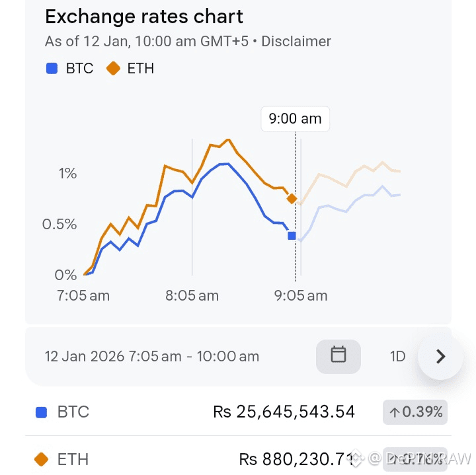Click the orange ETH legend diamond icon
The height and width of the screenshot is (475, 476).
point(113,68)
